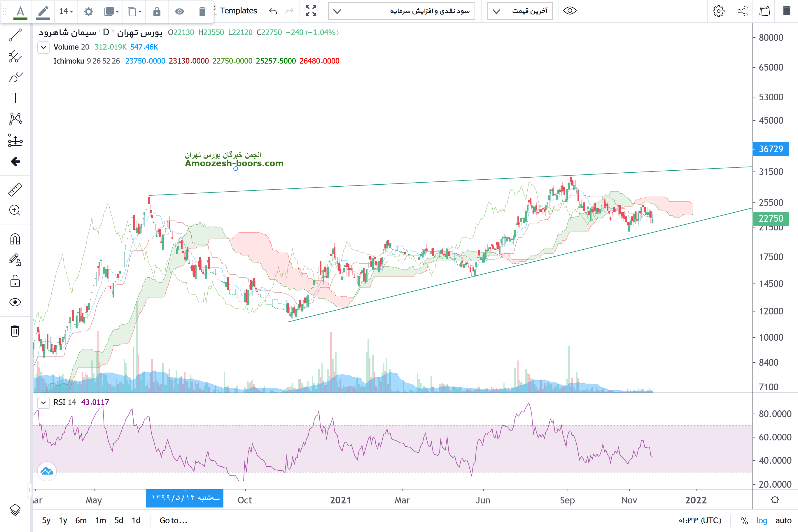Click the share chart icon
This screenshot has width=798, height=532.
click(x=742, y=11)
